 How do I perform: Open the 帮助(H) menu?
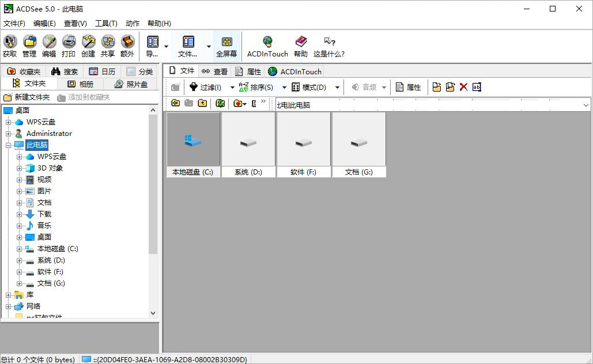point(159,24)
